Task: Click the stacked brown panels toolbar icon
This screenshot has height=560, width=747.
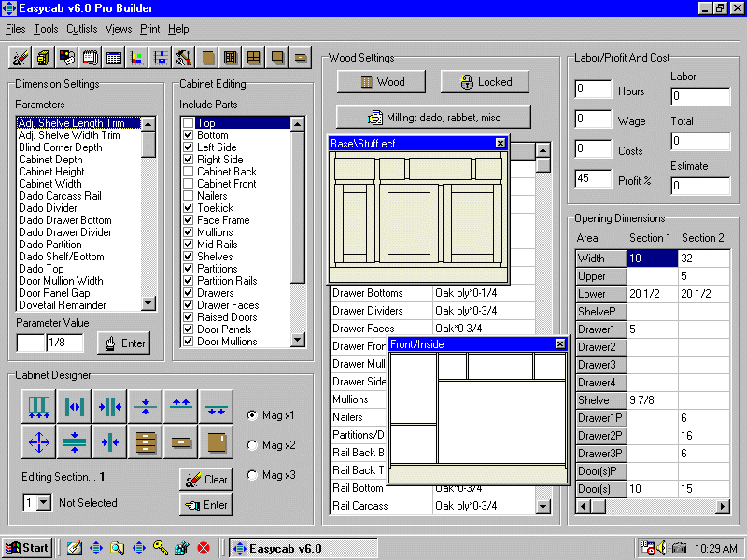Action: (277, 58)
